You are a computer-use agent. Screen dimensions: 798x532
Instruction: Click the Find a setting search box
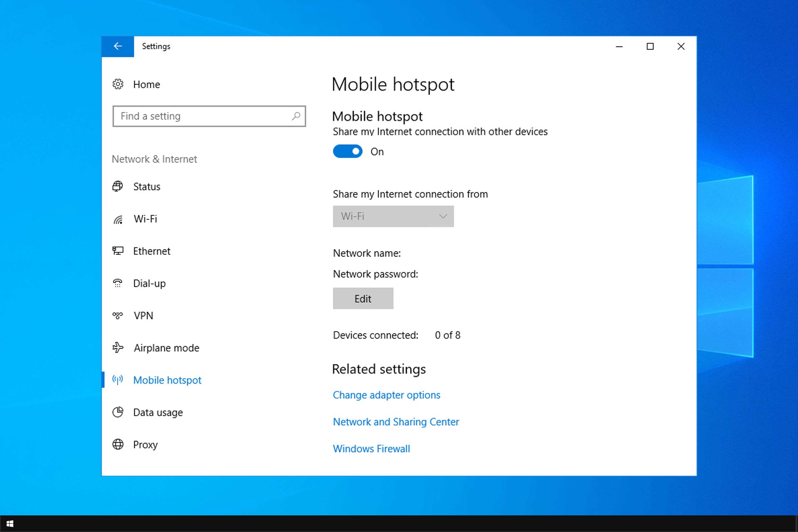pyautogui.click(x=209, y=116)
